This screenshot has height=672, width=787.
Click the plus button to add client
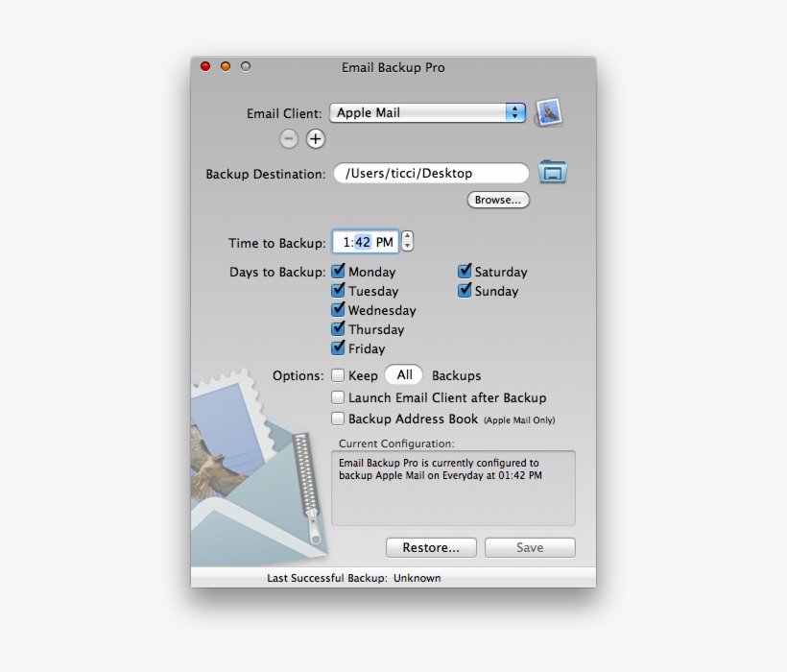point(315,139)
